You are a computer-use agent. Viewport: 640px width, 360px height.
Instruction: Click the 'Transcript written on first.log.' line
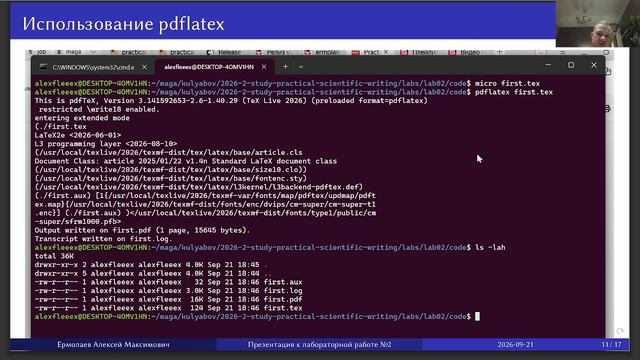point(104,239)
